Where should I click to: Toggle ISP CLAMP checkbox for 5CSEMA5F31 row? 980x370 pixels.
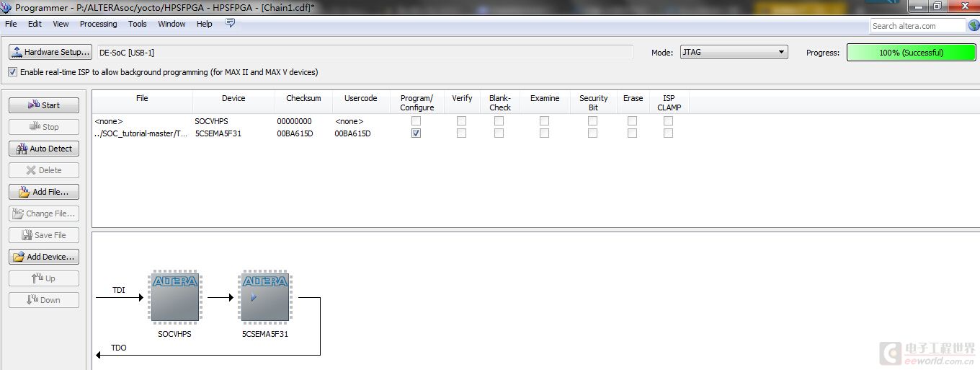pyautogui.click(x=668, y=133)
